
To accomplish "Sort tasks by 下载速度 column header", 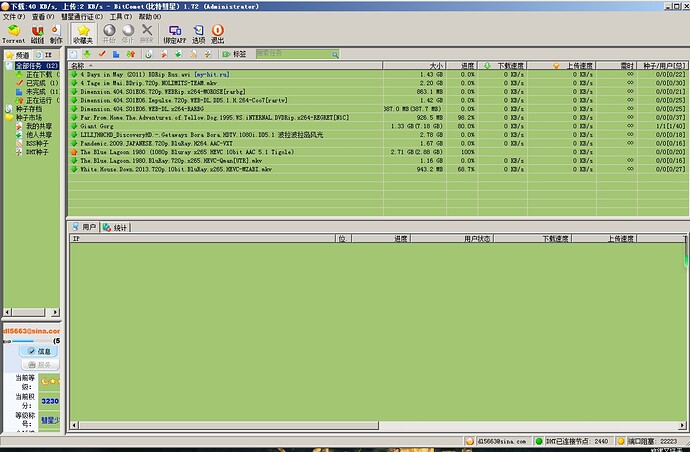I will [x=503, y=66].
